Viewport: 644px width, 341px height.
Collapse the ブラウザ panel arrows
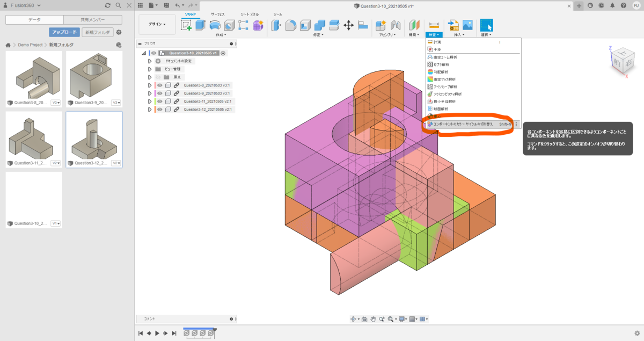click(140, 44)
